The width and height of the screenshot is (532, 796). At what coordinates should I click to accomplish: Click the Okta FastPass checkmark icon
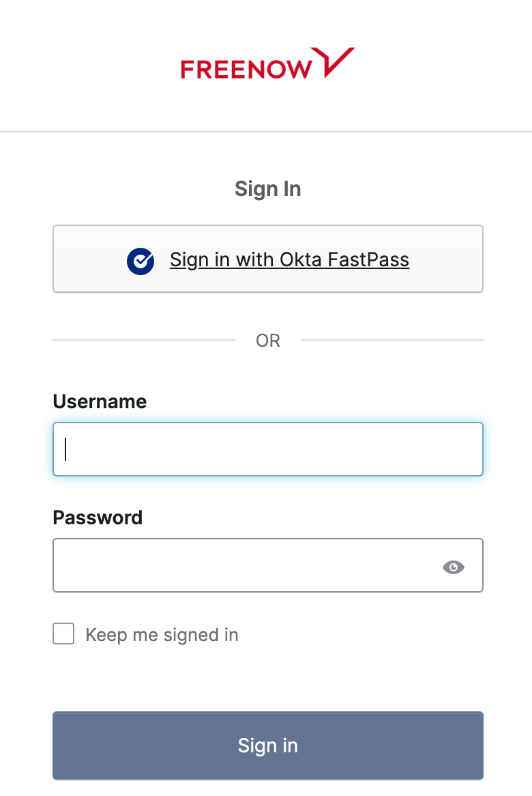coord(141,261)
